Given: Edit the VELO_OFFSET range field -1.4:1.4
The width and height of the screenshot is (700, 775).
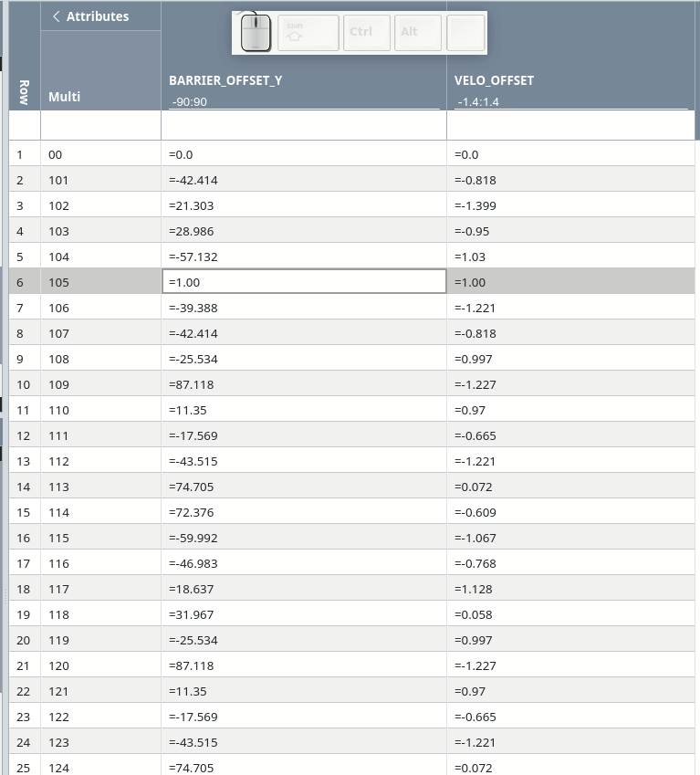Looking at the screenshot, I should [x=570, y=102].
